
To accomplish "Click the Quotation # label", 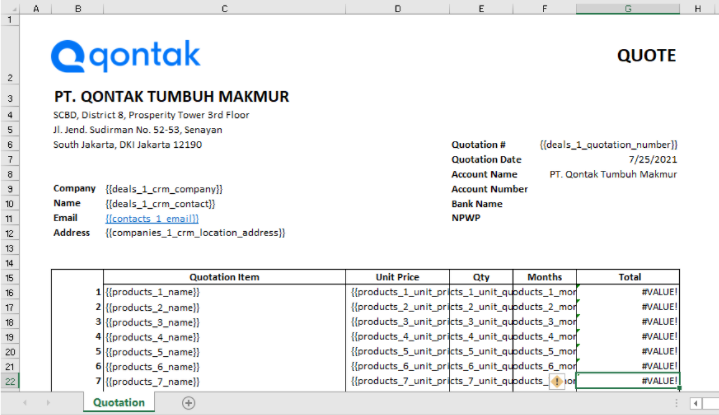I will (478, 145).
